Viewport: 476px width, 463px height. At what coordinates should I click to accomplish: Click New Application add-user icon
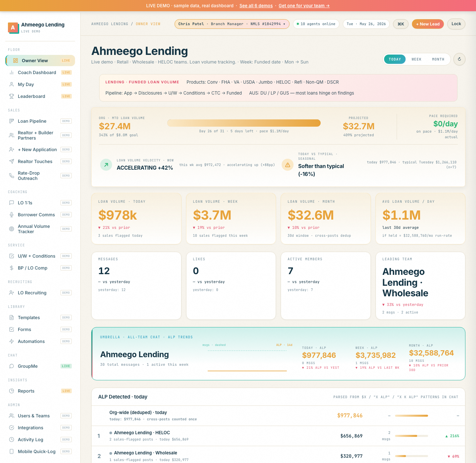point(12,149)
